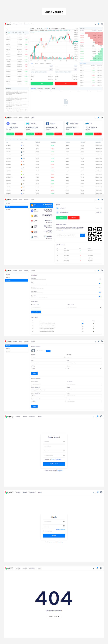Click the Ethereum coin icon on Markets page
This screenshot has width=108, height=644.
pyautogui.click(x=8, y=124)
